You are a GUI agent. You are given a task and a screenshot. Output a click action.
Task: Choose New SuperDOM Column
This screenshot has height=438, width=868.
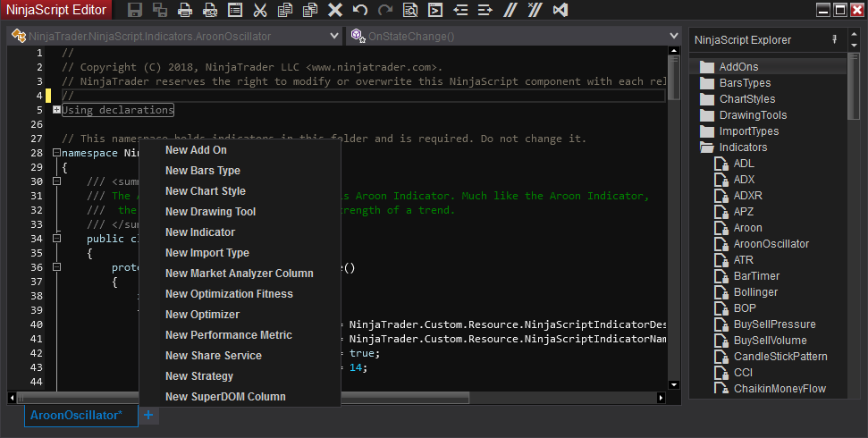pos(240,397)
